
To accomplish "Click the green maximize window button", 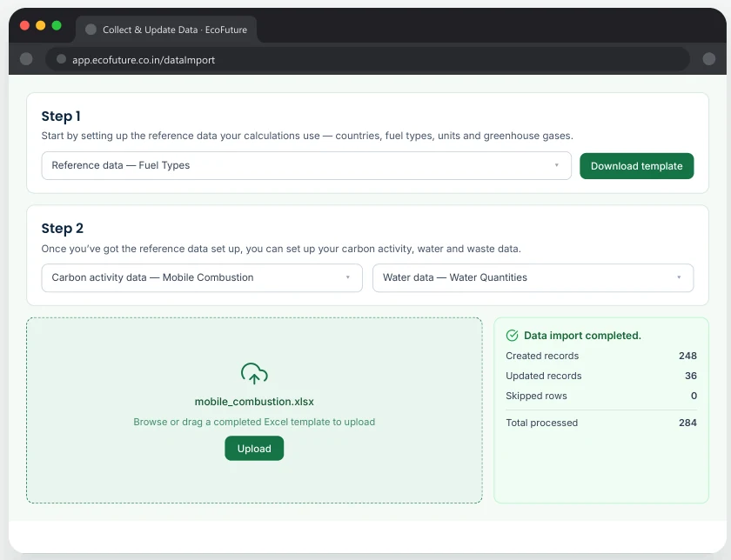I will coord(57,25).
